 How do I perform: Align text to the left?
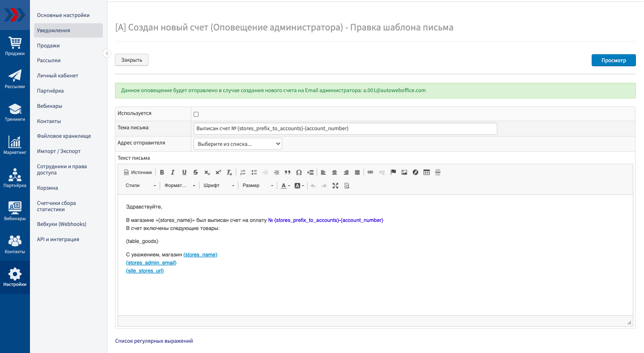click(x=323, y=172)
